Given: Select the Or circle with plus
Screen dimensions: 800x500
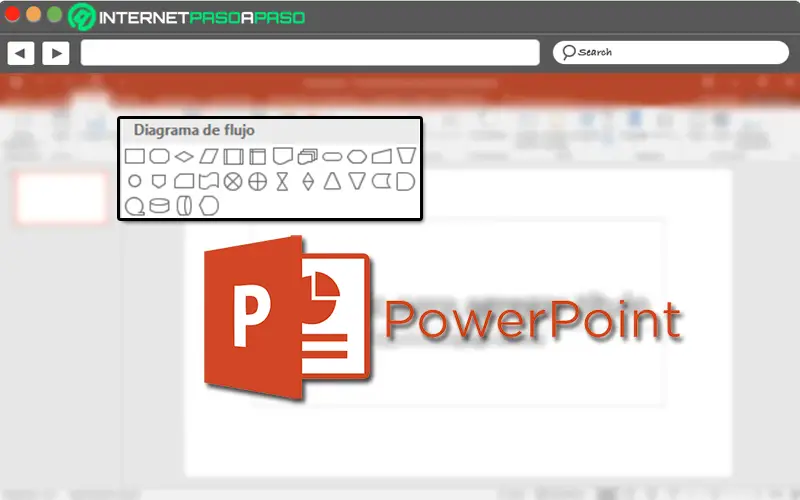Looking at the screenshot, I should (x=258, y=181).
